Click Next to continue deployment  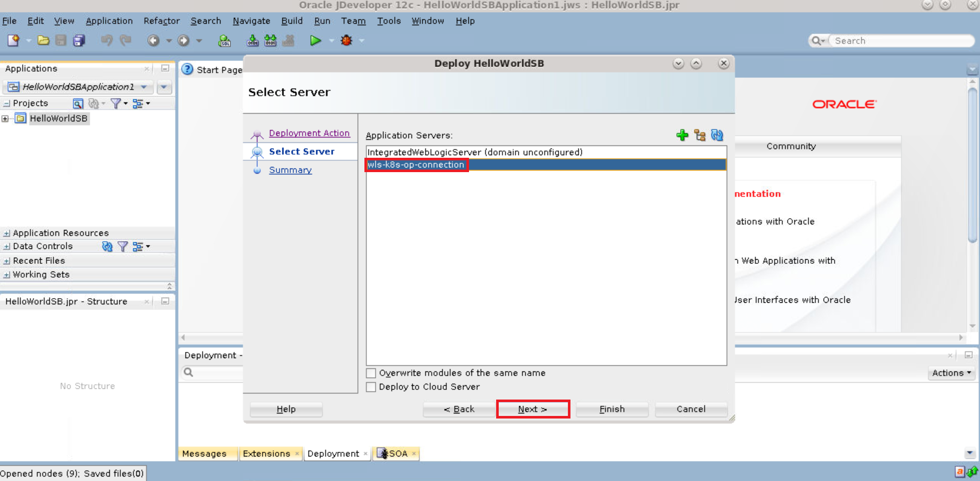[x=533, y=409]
